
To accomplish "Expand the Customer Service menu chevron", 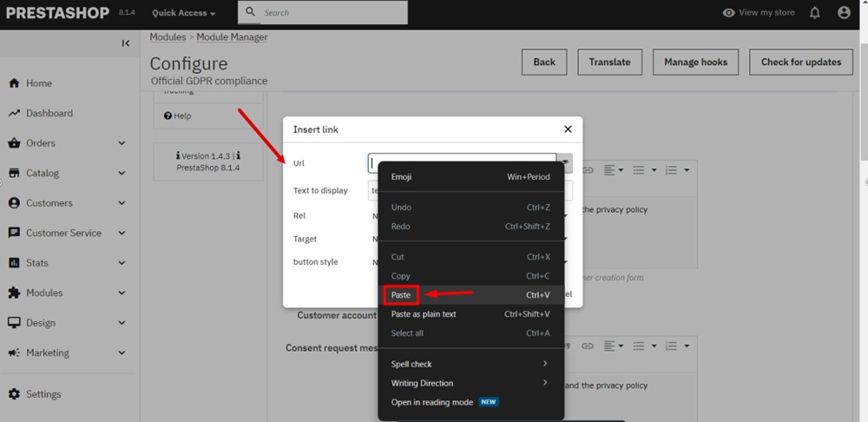I will click(x=122, y=233).
